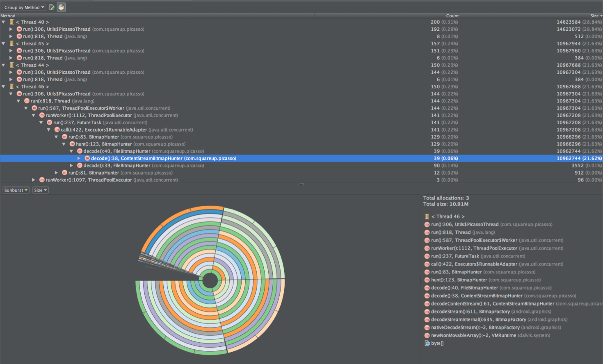Click Thread 46 icon in details panel
The width and height of the screenshot is (603, 364).
427,216
